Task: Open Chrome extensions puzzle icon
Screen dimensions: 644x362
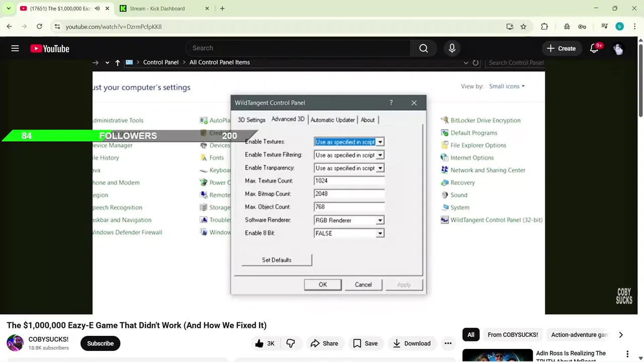Action: point(544,27)
